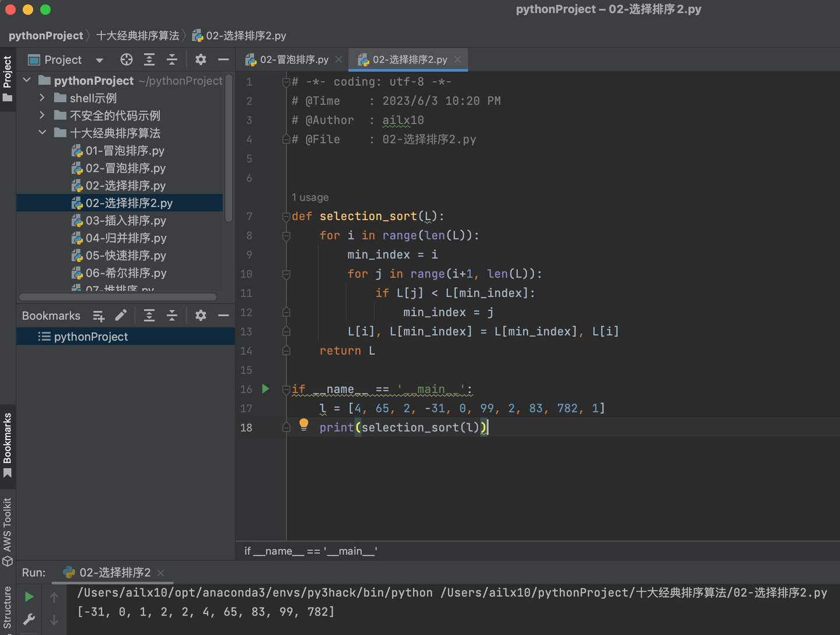Open the Project view dropdown arrow
Screen dimensions: 840x635
click(99, 60)
